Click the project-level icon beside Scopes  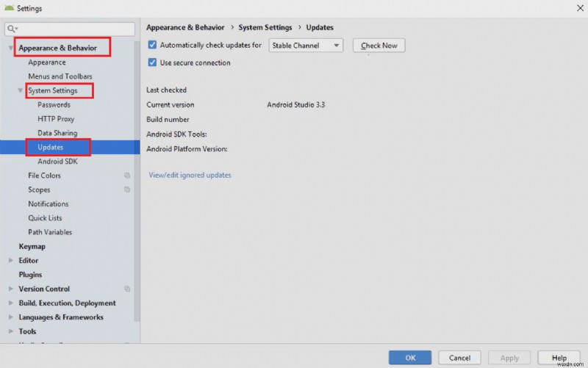(127, 190)
